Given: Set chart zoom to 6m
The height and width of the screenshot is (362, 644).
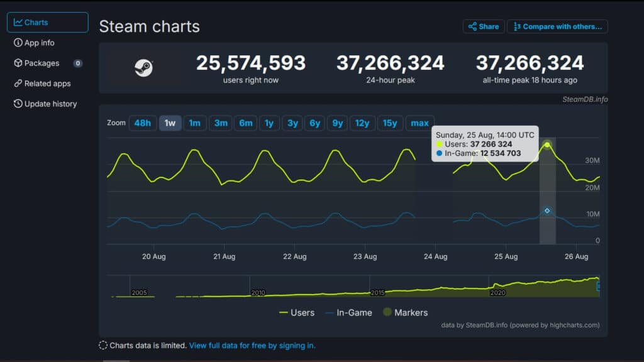Looking at the screenshot, I should pos(246,123).
